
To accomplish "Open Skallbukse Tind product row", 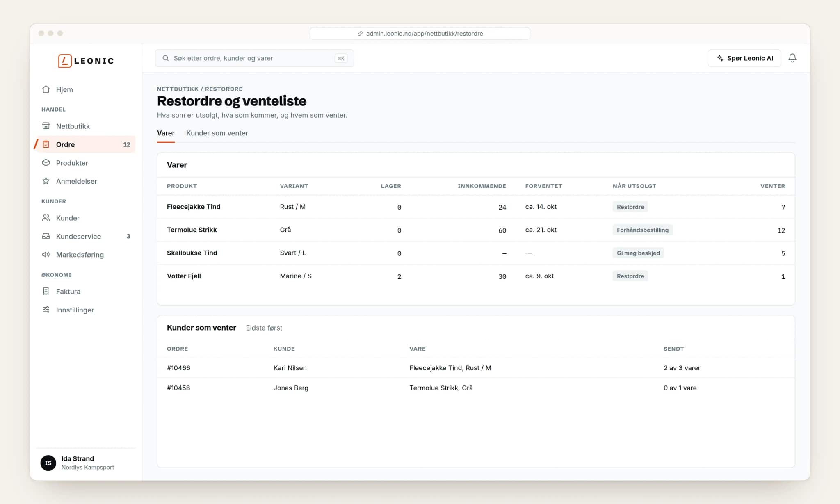I will (x=476, y=253).
